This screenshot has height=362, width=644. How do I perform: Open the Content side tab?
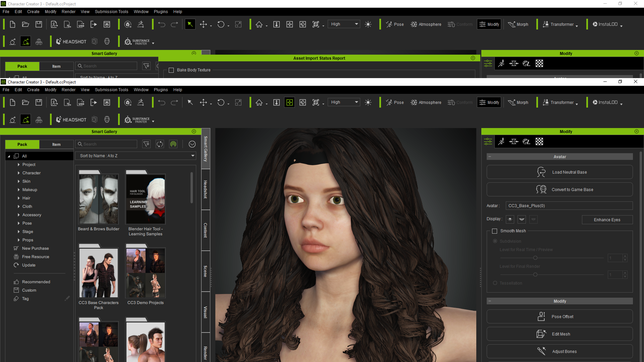206,230
